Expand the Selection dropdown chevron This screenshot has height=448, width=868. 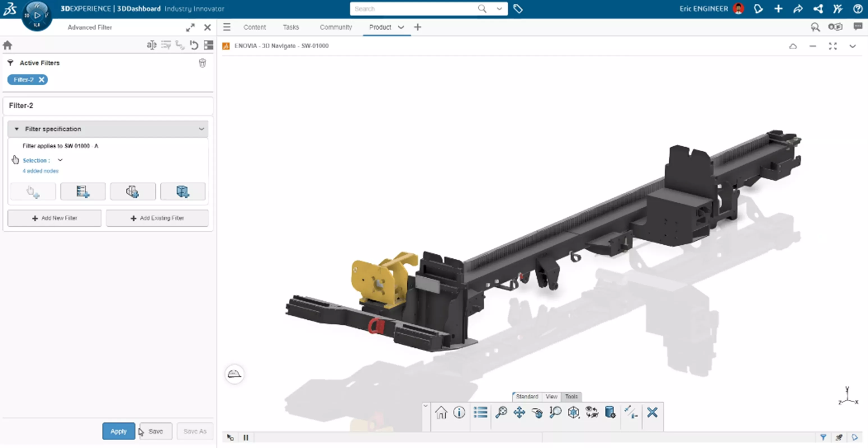(60, 160)
